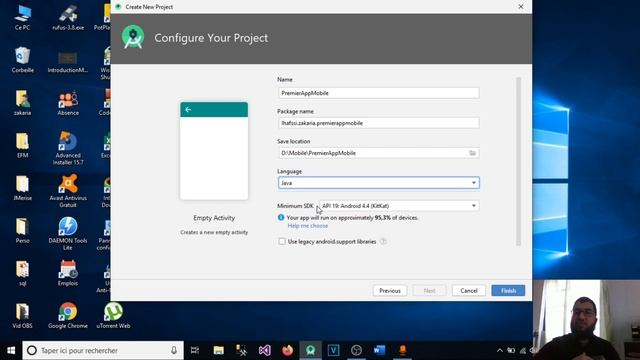Click the Empty Activity preview thumbnail
The width and height of the screenshot is (640, 360).
tap(214, 151)
